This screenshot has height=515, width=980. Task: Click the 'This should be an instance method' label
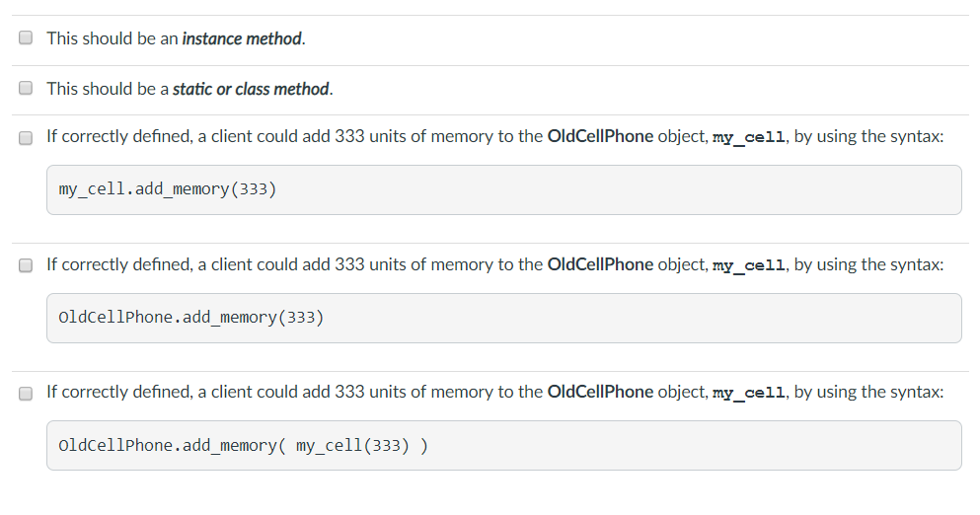tap(177, 38)
